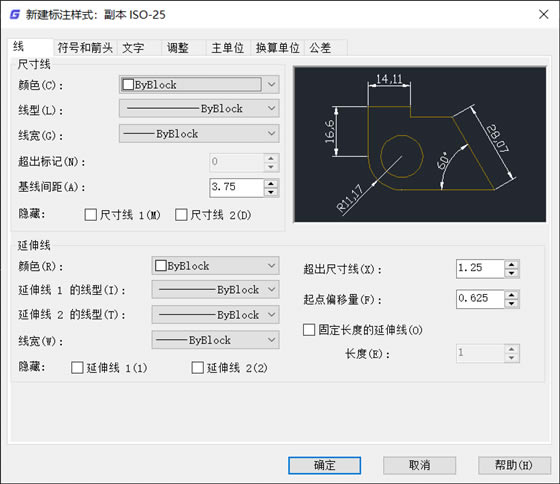Increase 起点偏移量 value with up arrow
560x484 pixels.
[x=511, y=295]
